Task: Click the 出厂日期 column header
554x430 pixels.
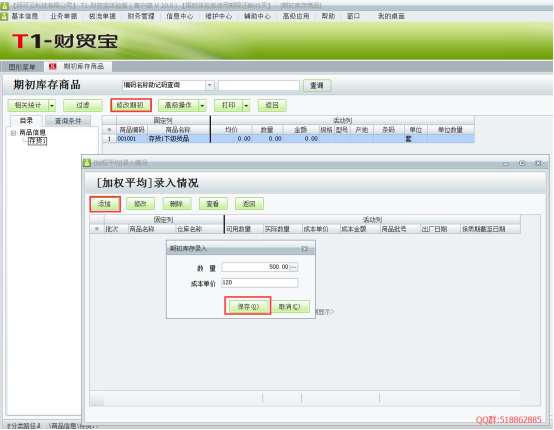Action: [440, 229]
